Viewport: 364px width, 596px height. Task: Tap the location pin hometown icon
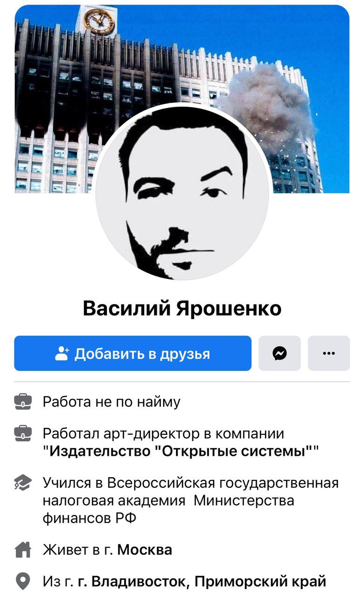[23, 581]
